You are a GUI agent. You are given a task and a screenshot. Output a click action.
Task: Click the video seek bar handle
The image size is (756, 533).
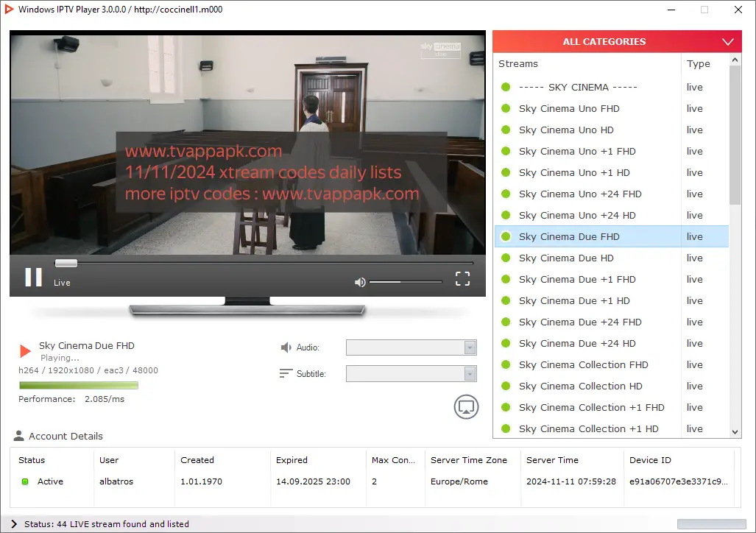pyautogui.click(x=66, y=263)
